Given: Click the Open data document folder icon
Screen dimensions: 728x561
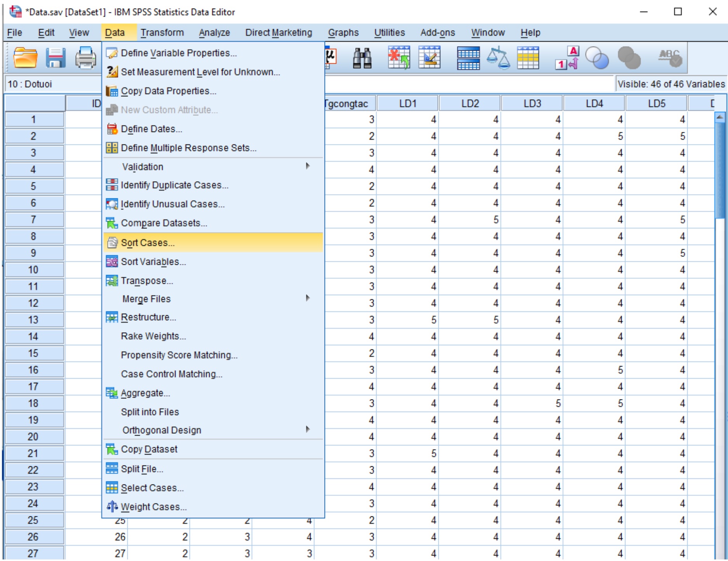Looking at the screenshot, I should (25, 58).
